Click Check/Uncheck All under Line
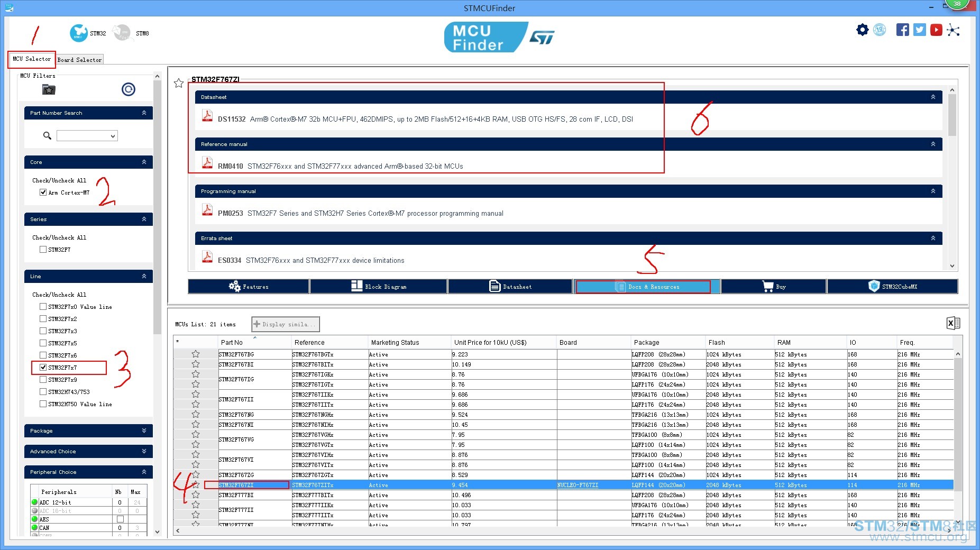 59,295
